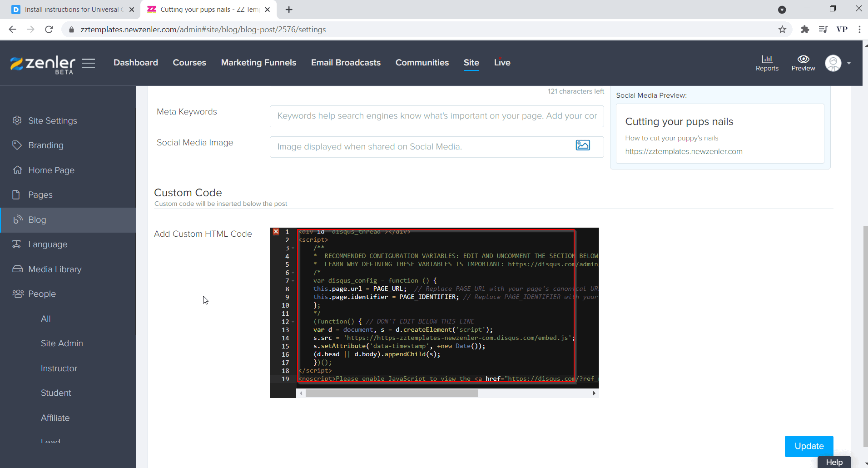868x468 pixels.
Task: Open Site Settings from the sidebar
Action: 52,120
